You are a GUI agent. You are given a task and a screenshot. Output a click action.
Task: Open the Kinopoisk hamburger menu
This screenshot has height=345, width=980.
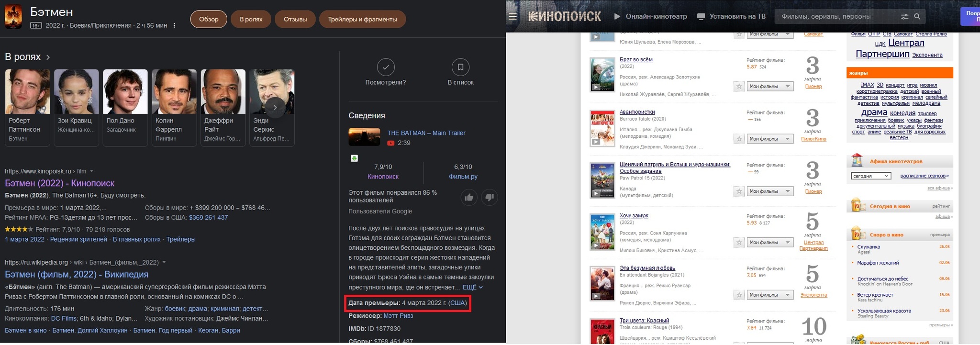pos(513,16)
